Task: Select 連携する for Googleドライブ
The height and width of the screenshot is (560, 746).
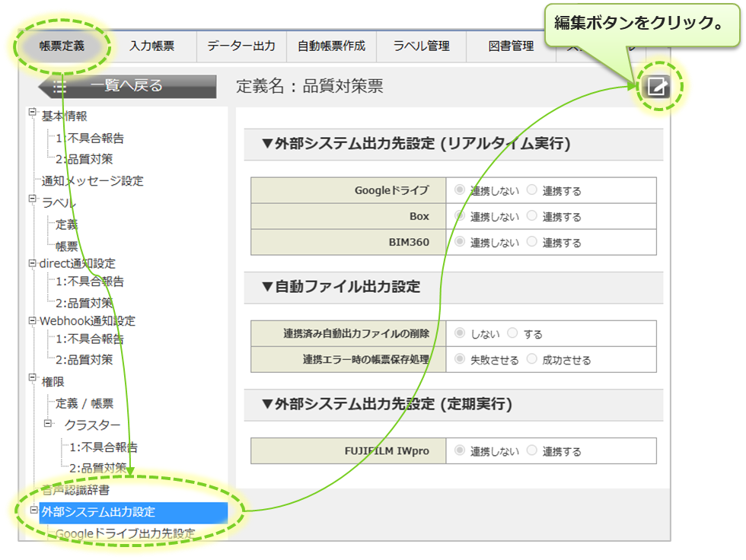Action: tap(532, 190)
